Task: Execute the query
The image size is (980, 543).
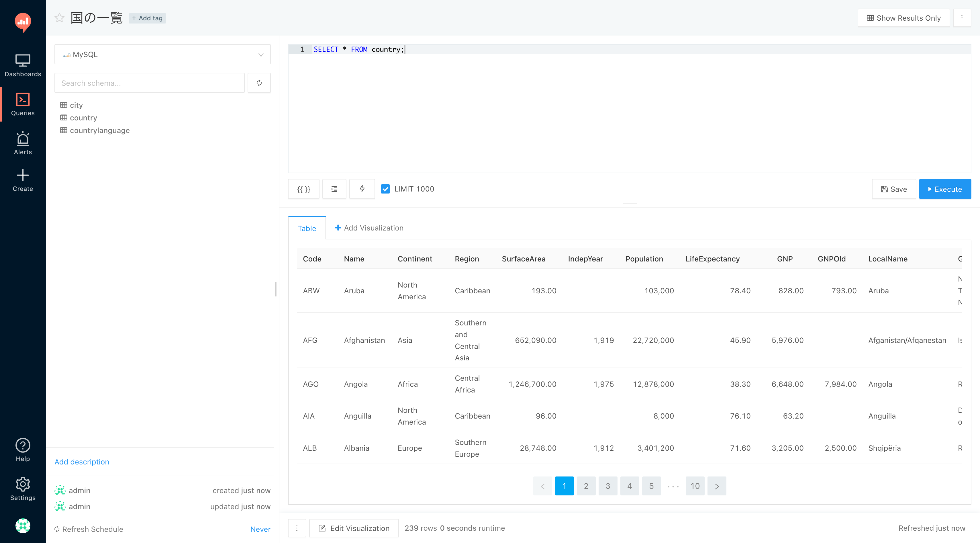Action: coord(945,189)
